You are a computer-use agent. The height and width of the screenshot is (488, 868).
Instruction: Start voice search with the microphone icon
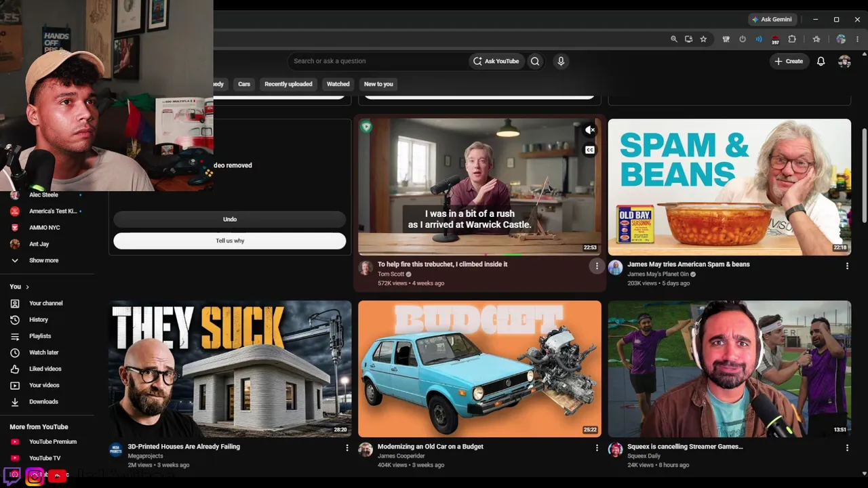click(x=561, y=61)
